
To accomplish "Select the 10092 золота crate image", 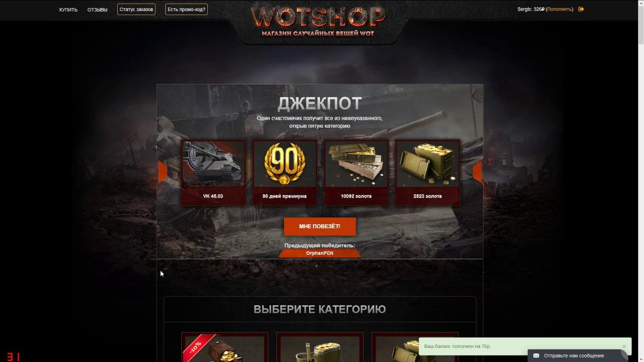I will pyautogui.click(x=356, y=164).
